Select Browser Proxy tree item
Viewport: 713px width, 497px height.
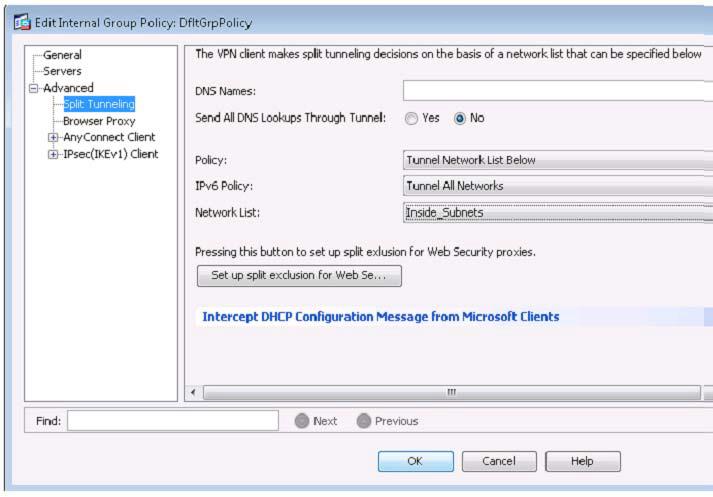99,121
